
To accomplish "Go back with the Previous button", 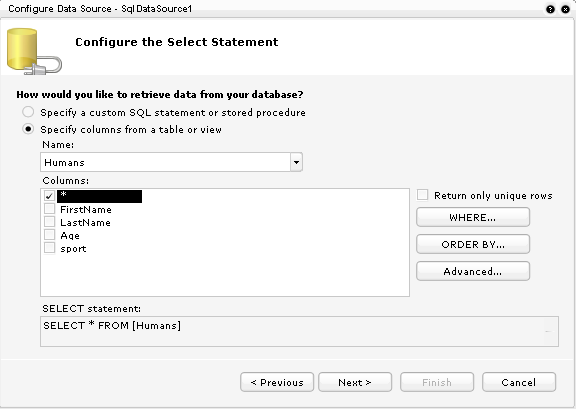I will pyautogui.click(x=277, y=382).
